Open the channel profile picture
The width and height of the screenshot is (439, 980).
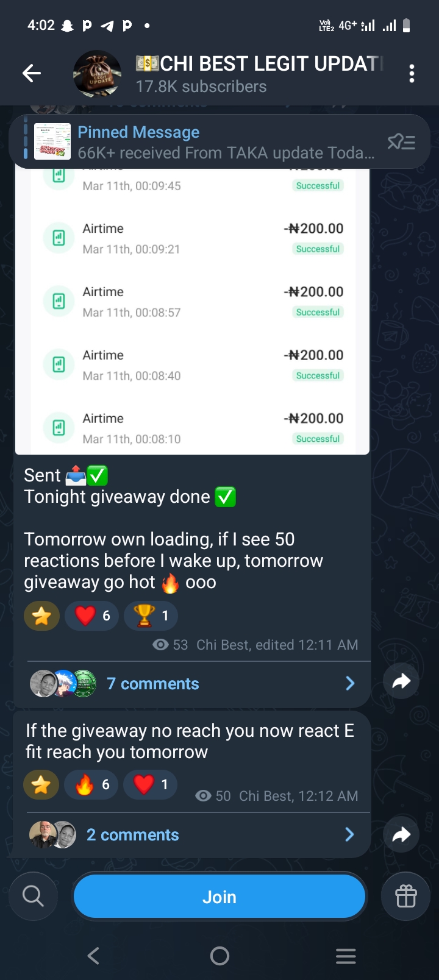98,74
